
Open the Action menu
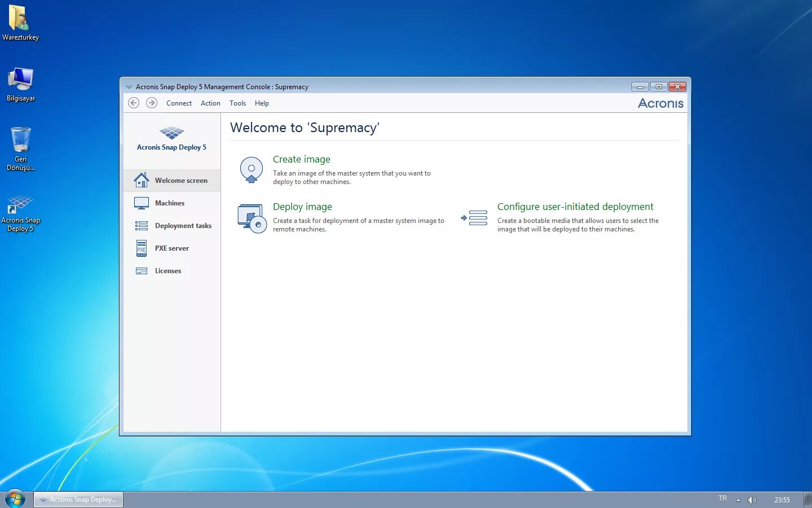pyautogui.click(x=210, y=103)
